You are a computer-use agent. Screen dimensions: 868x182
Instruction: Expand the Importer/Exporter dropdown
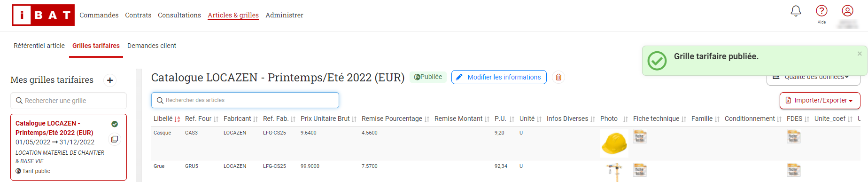coord(820,101)
